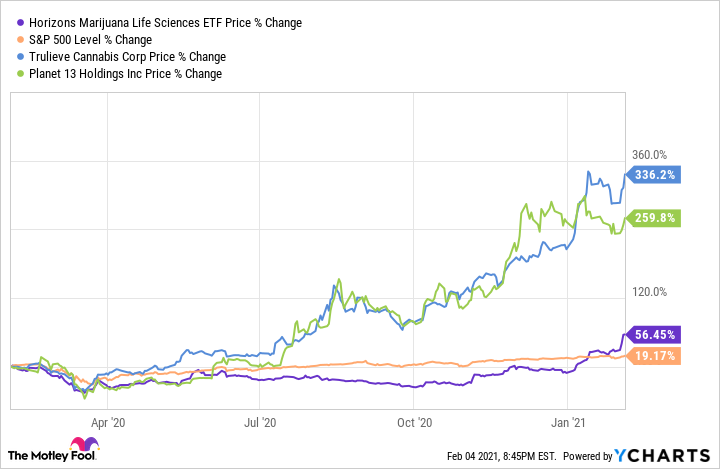This screenshot has width=720, height=469.
Task: Click the Feb 04 2021 timestamp text
Action: click(x=521, y=457)
